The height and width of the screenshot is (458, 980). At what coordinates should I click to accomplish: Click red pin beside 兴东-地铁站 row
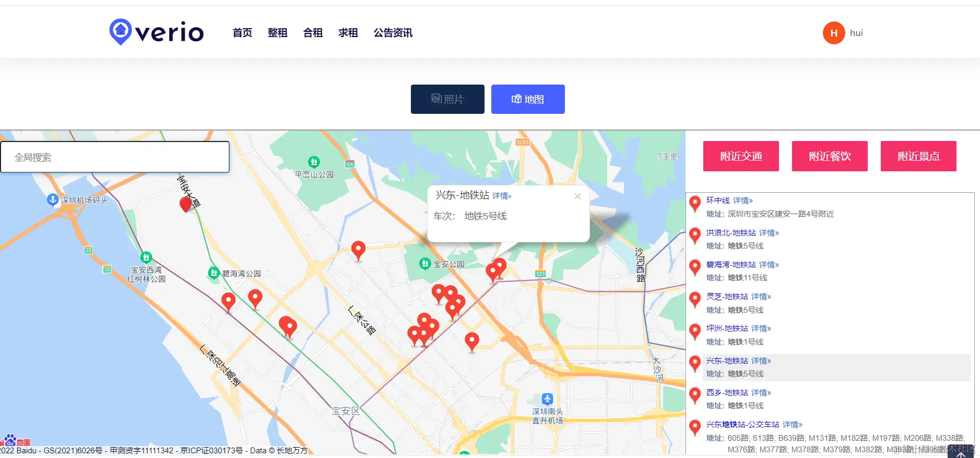tap(695, 364)
